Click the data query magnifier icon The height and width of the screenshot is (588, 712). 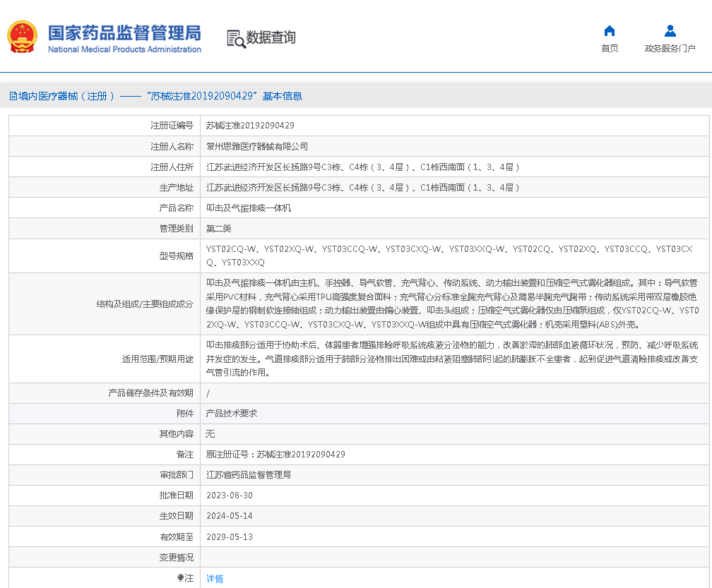[x=236, y=38]
